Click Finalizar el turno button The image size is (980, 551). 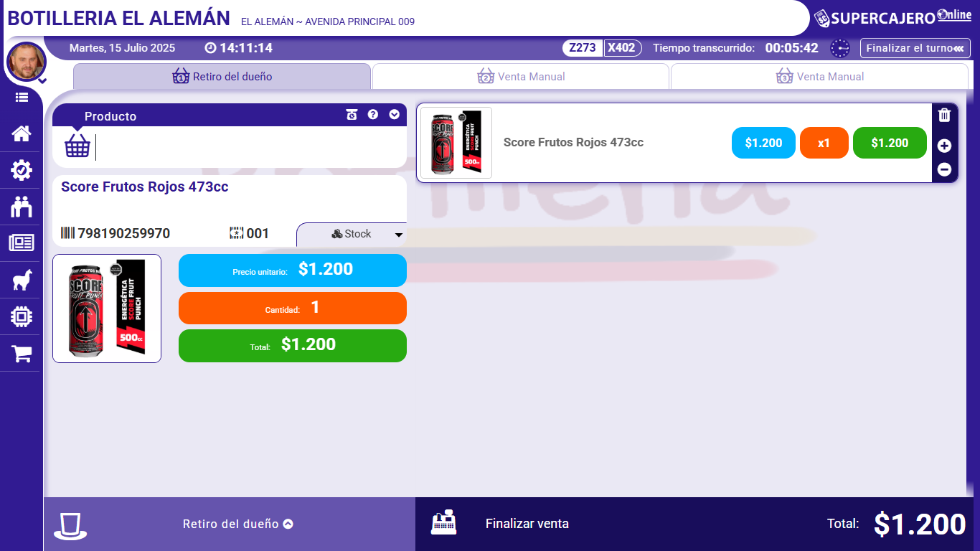click(915, 48)
